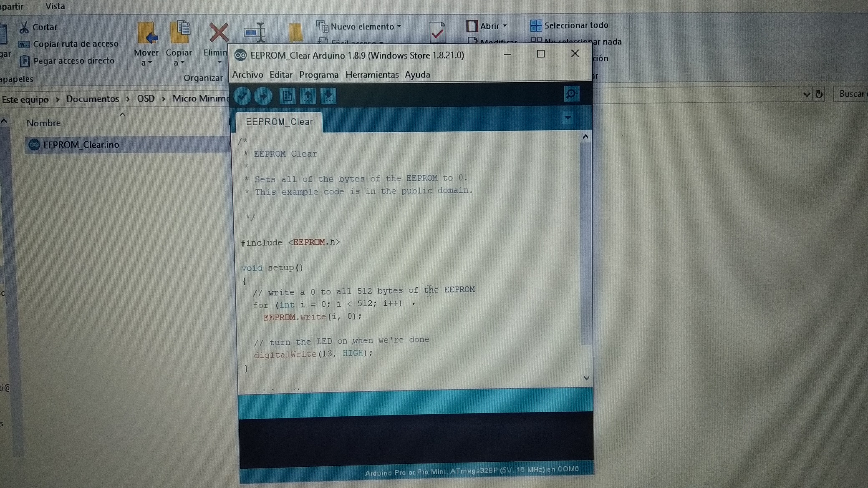
Task: Click the Nombre column header
Action: click(43, 123)
